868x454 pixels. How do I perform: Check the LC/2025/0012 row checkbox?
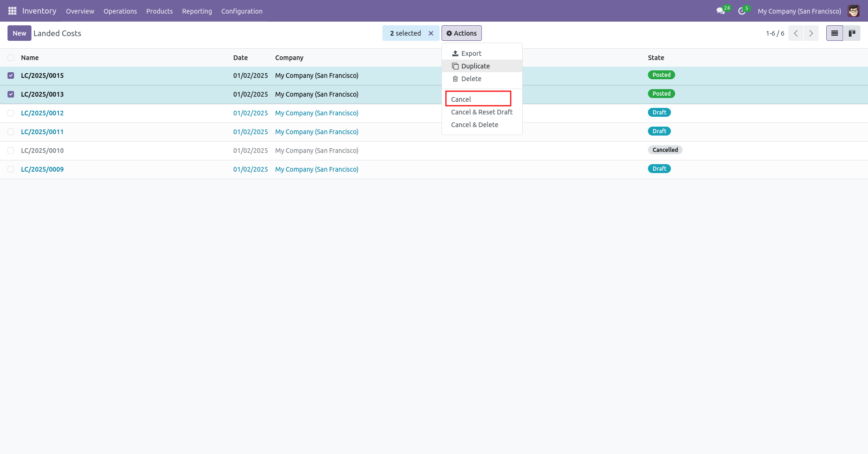click(x=11, y=113)
